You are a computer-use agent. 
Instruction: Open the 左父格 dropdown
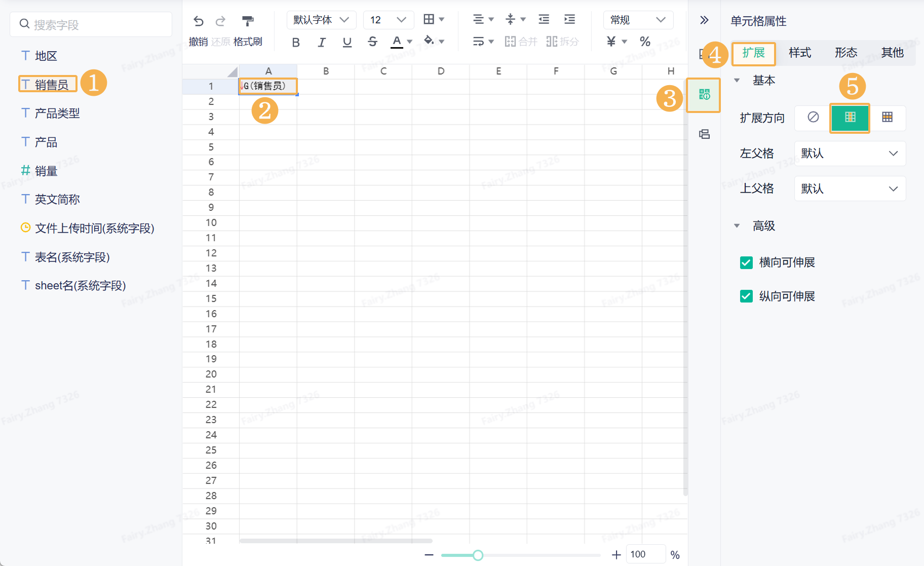coord(850,154)
